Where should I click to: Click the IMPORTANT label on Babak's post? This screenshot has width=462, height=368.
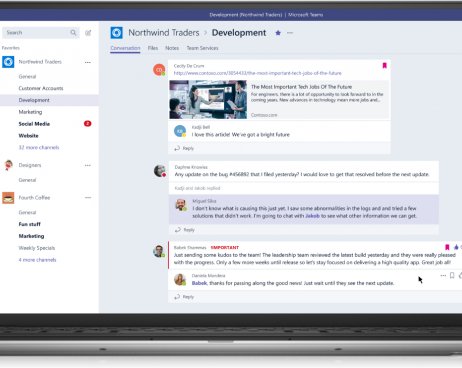(225, 247)
